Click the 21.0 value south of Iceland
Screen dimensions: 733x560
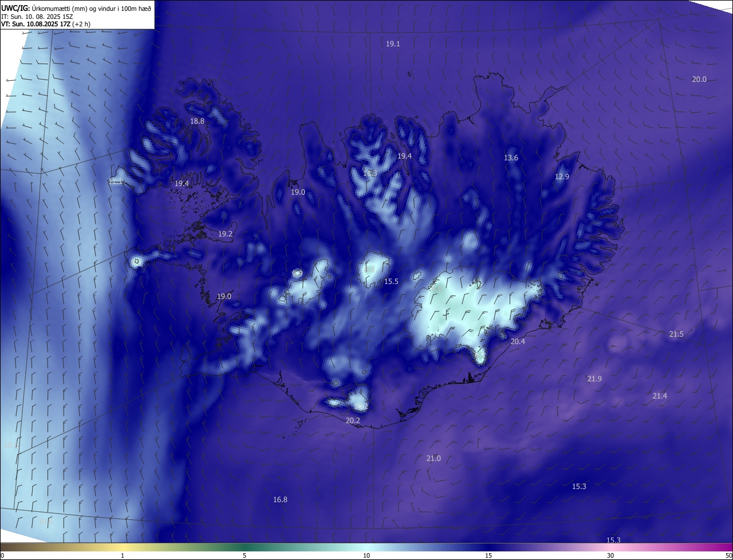point(434,459)
